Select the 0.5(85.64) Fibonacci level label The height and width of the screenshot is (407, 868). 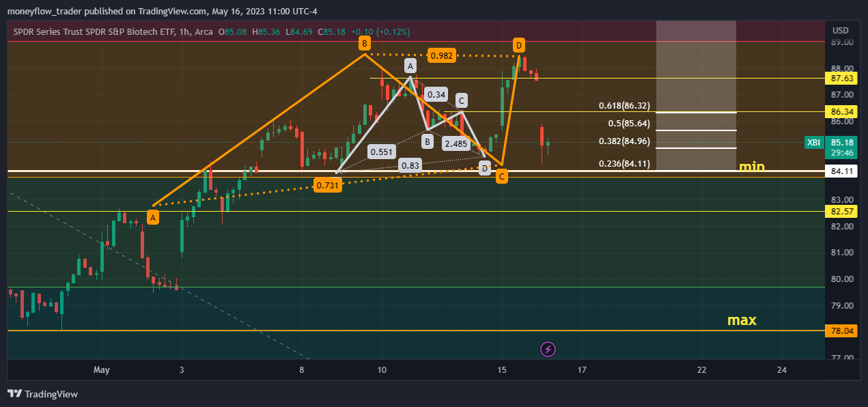[630, 124]
